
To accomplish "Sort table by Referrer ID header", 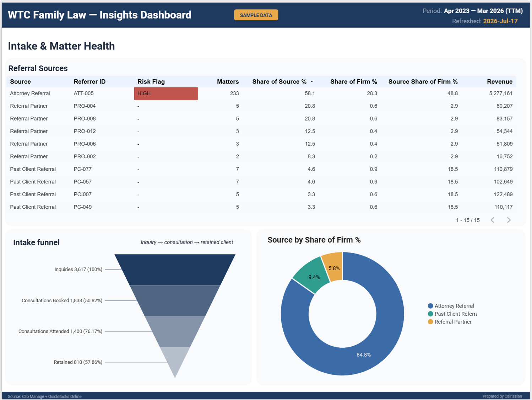I will point(89,82).
